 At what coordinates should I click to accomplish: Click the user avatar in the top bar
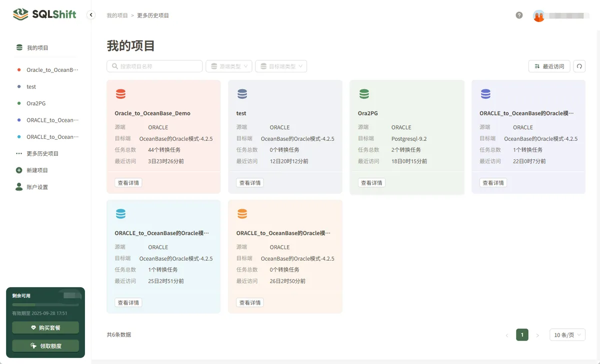(x=538, y=15)
